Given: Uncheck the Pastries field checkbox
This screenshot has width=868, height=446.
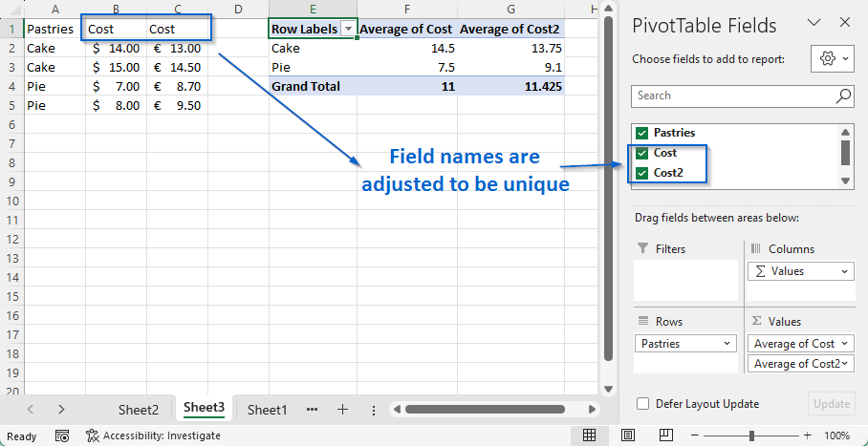Looking at the screenshot, I should [x=642, y=133].
